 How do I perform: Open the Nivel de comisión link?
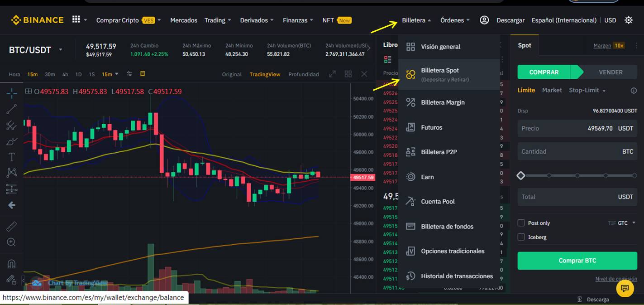(616, 279)
